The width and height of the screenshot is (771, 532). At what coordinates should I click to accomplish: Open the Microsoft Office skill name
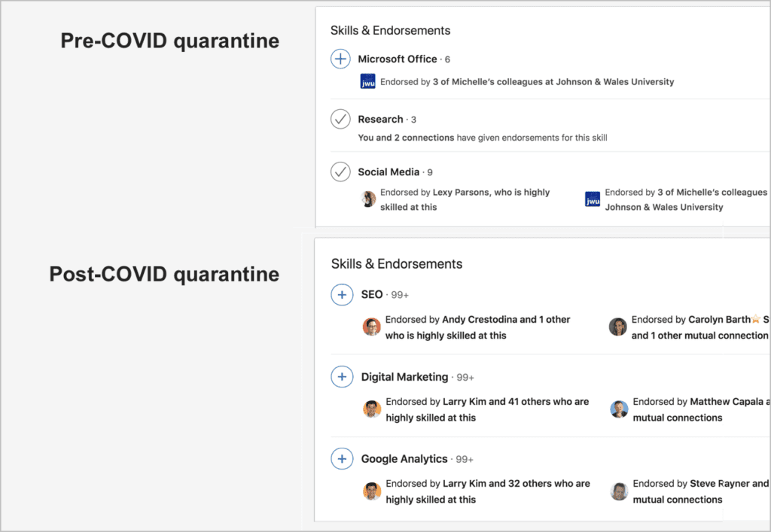[x=398, y=59]
